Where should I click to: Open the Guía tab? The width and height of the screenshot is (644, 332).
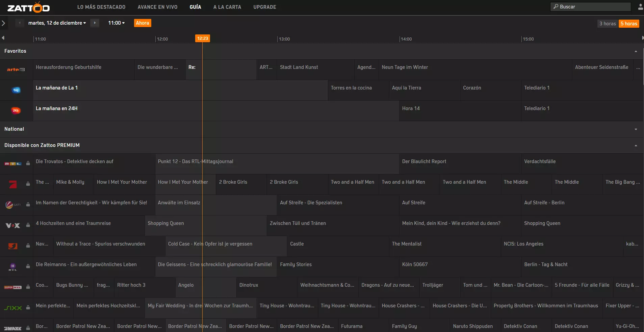coord(195,7)
